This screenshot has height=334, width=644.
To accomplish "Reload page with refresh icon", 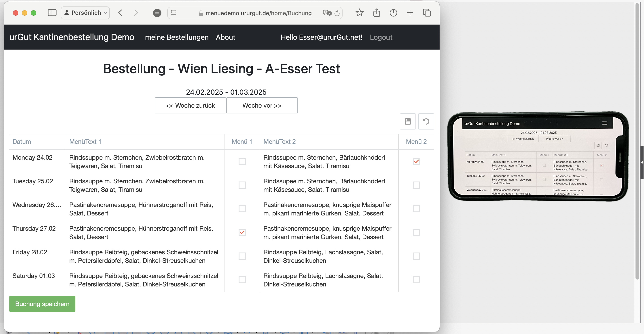I will 337,13.
